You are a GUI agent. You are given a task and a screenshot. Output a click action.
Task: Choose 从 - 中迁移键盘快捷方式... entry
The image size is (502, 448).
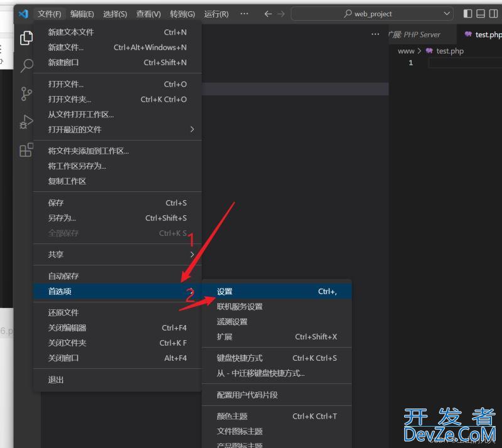point(277,373)
